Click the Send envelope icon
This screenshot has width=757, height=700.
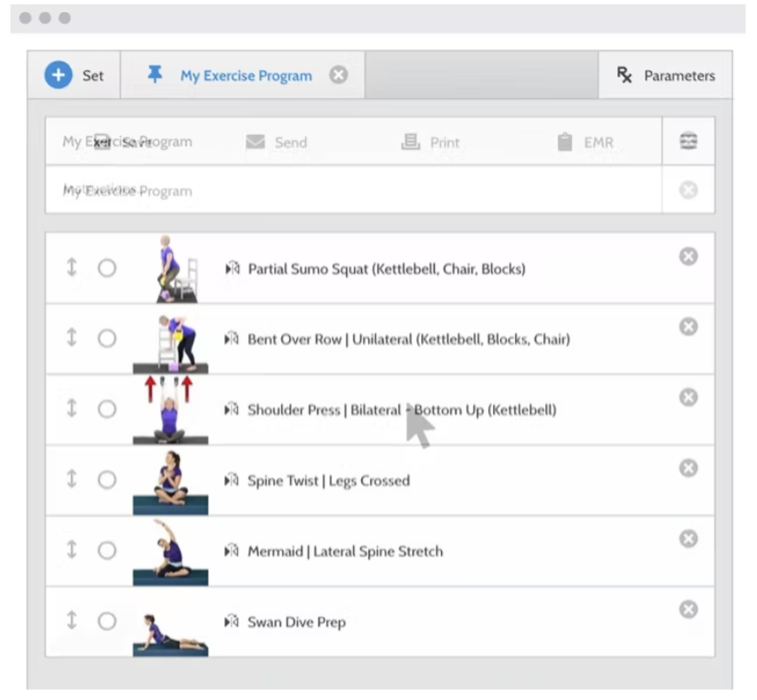[x=255, y=142]
